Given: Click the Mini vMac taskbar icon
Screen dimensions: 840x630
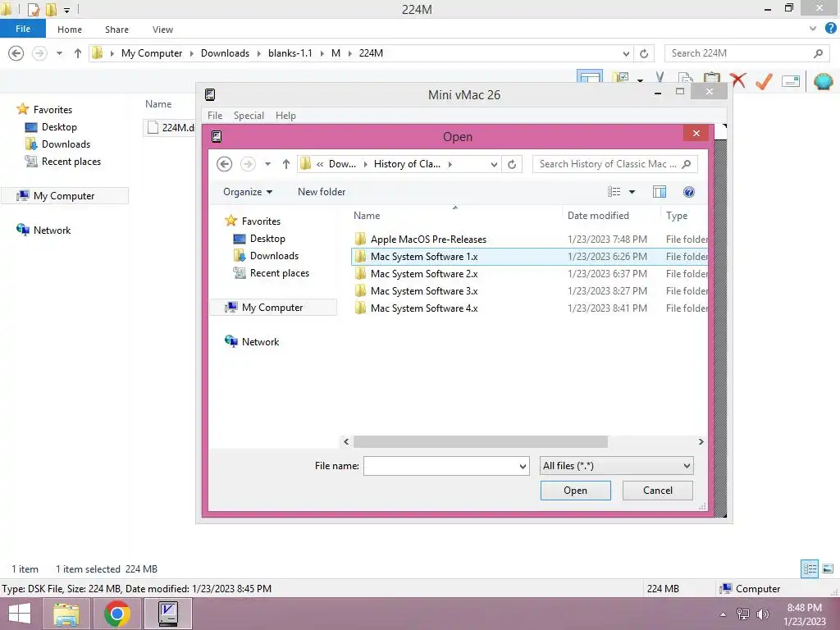Looking at the screenshot, I should pyautogui.click(x=168, y=614).
